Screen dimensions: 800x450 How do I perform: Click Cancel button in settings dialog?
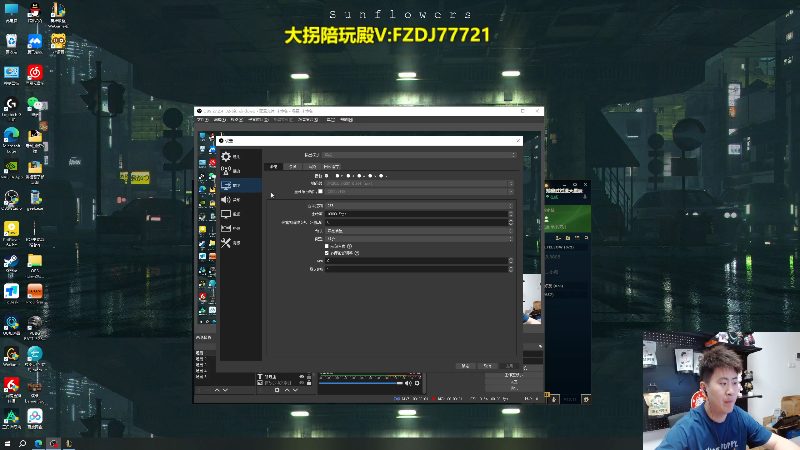[488, 366]
